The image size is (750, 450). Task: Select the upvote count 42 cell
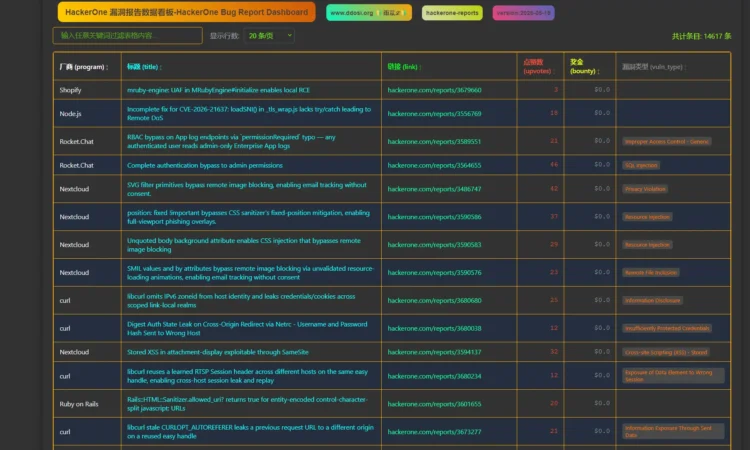540,188
